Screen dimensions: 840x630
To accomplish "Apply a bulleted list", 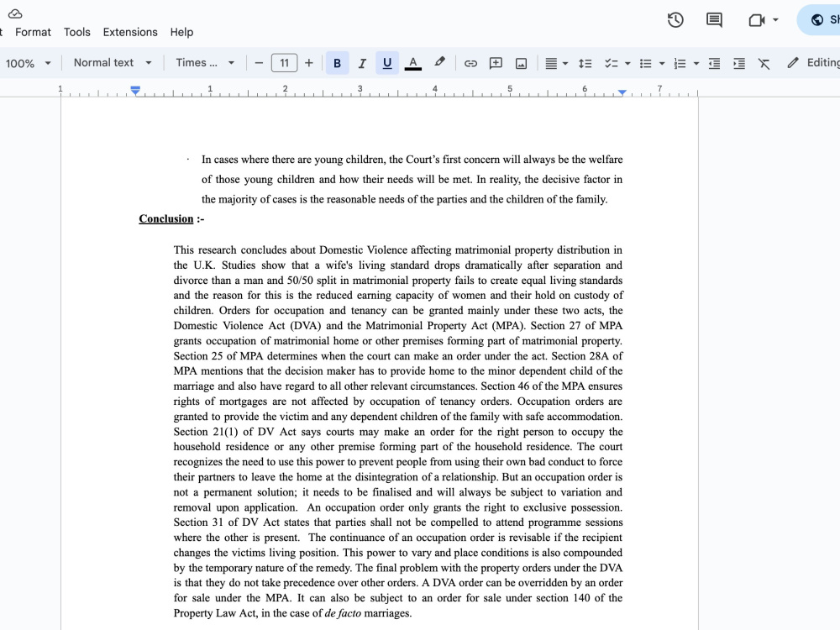I will click(645, 63).
